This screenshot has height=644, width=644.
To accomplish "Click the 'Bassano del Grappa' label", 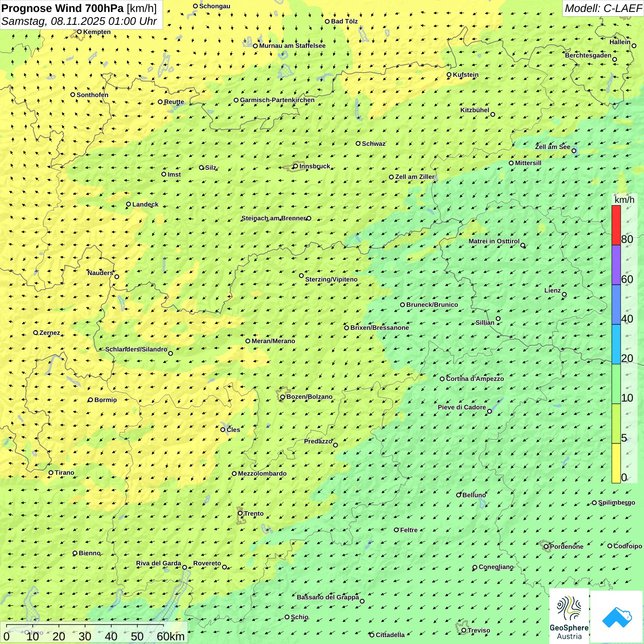I will click(x=328, y=597).
